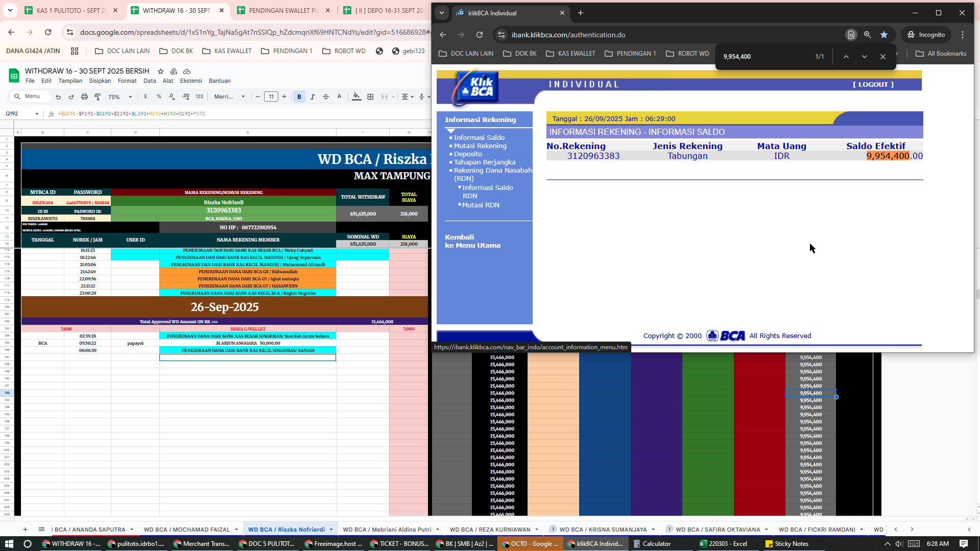This screenshot has height=551, width=980.
Task: Open Chrome menu in Incognito window
Action: (x=963, y=35)
